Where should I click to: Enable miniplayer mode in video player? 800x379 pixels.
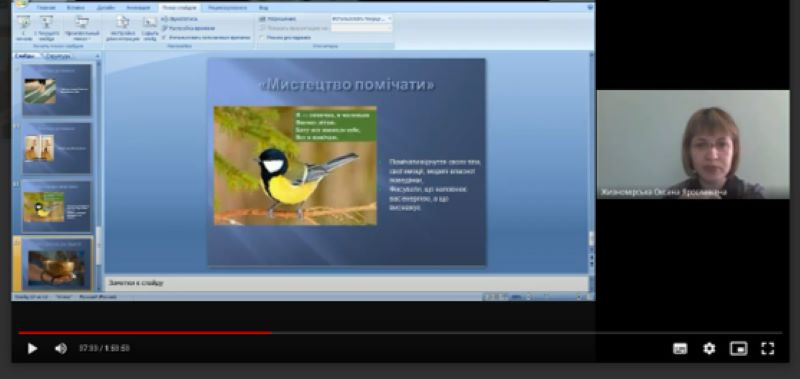tap(738, 348)
